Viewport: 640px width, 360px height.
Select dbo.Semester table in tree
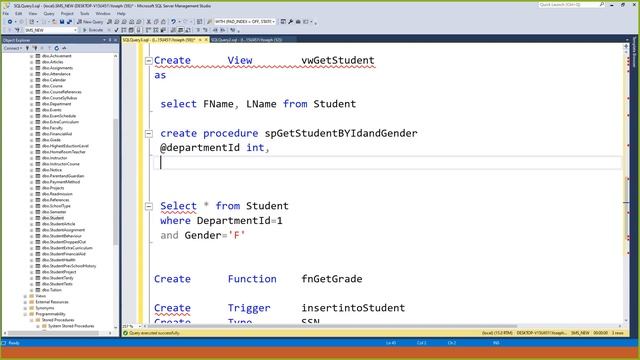point(54,212)
